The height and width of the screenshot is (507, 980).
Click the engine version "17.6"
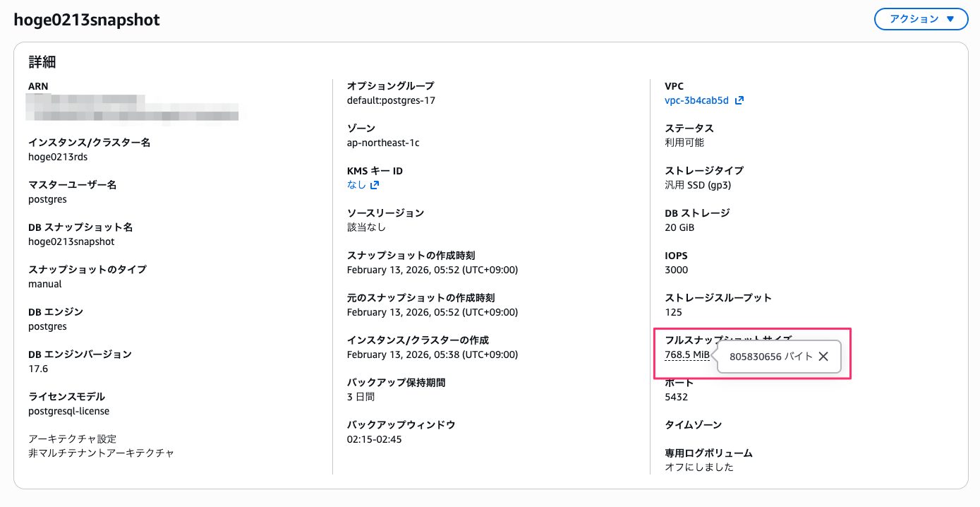(x=38, y=369)
